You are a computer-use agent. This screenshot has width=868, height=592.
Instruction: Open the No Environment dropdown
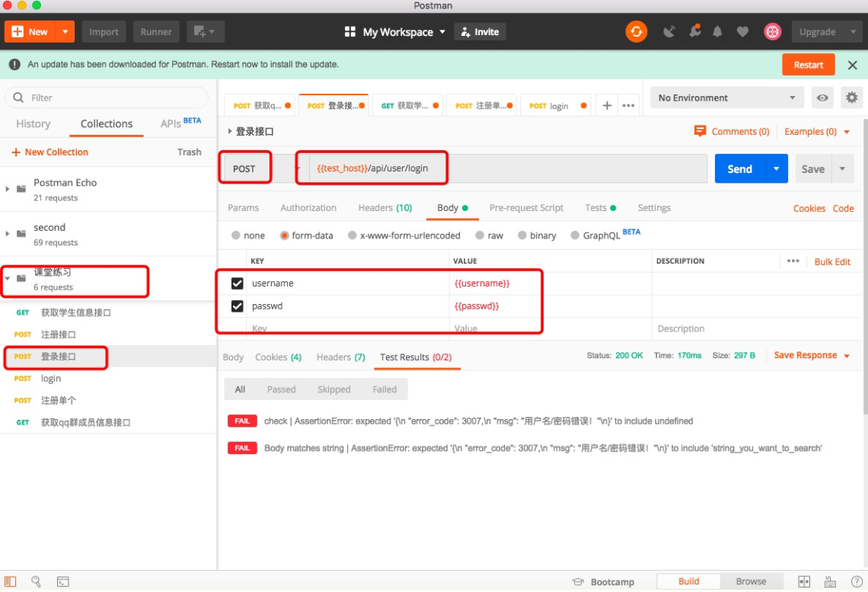click(726, 98)
